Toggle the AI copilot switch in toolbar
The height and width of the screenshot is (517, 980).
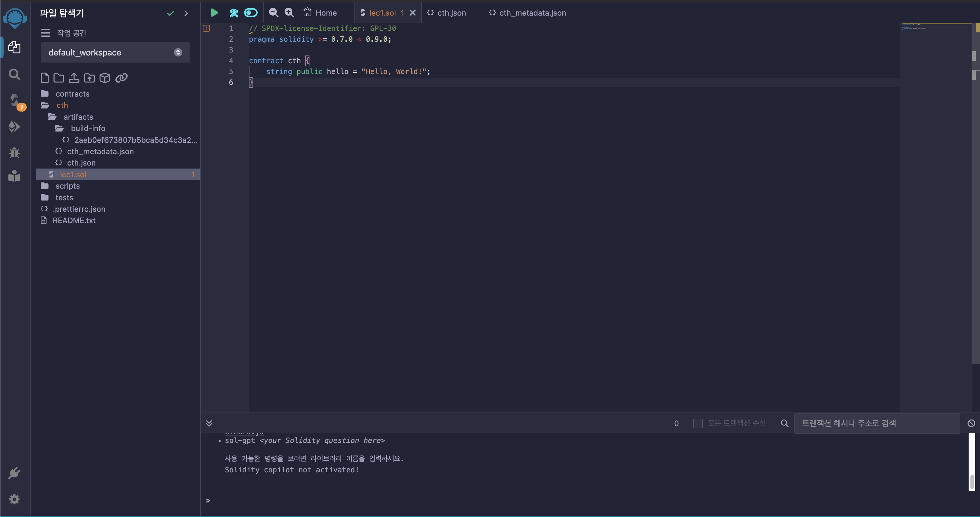pos(251,13)
